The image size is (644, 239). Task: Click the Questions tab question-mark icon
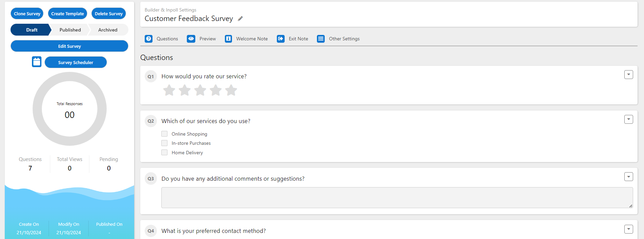pyautogui.click(x=148, y=39)
